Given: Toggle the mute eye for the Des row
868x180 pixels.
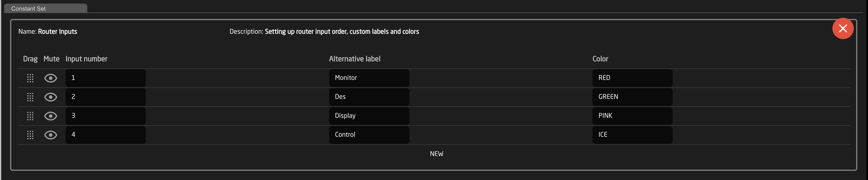Looking at the screenshot, I should (x=50, y=97).
